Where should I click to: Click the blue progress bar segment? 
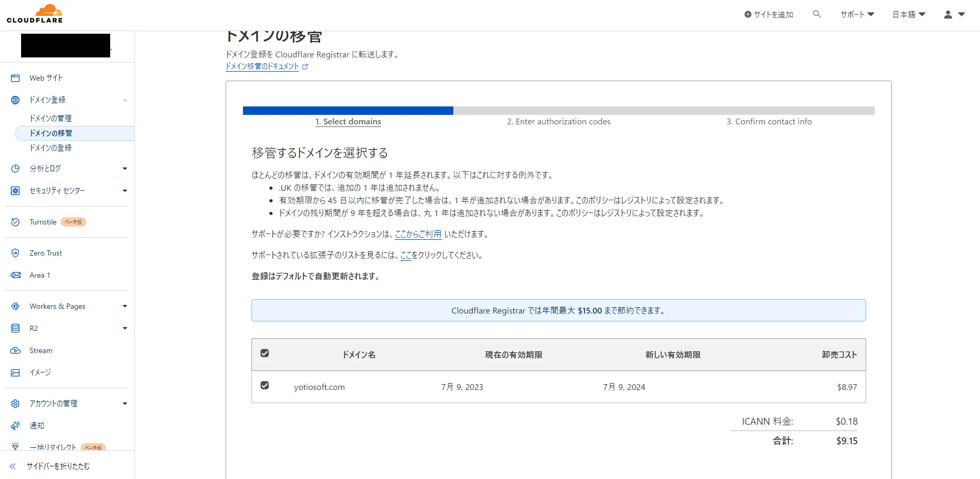tap(348, 111)
